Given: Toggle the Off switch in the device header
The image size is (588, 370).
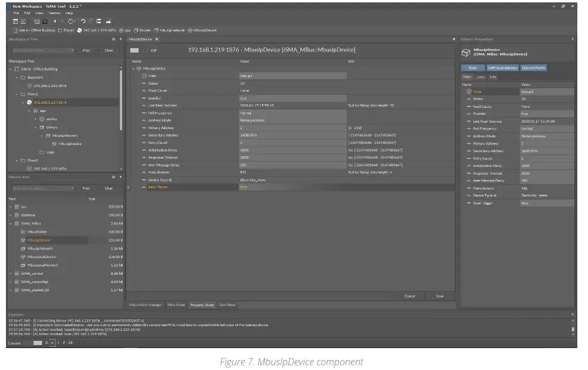Looking at the screenshot, I should point(135,50).
